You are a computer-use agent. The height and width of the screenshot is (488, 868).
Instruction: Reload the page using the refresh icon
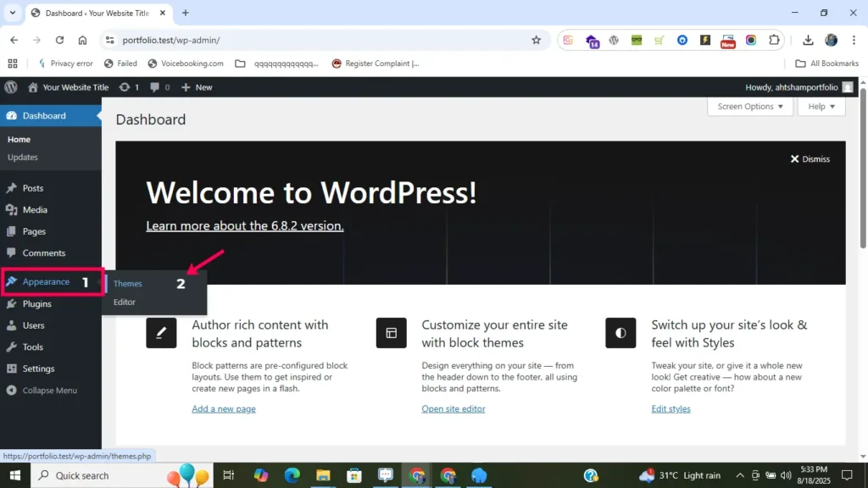click(59, 40)
